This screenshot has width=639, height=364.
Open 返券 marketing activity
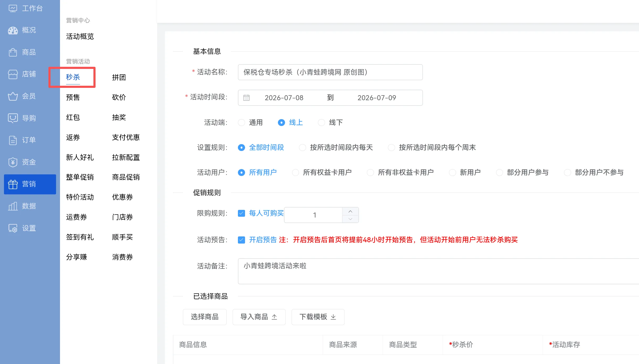[x=73, y=137]
